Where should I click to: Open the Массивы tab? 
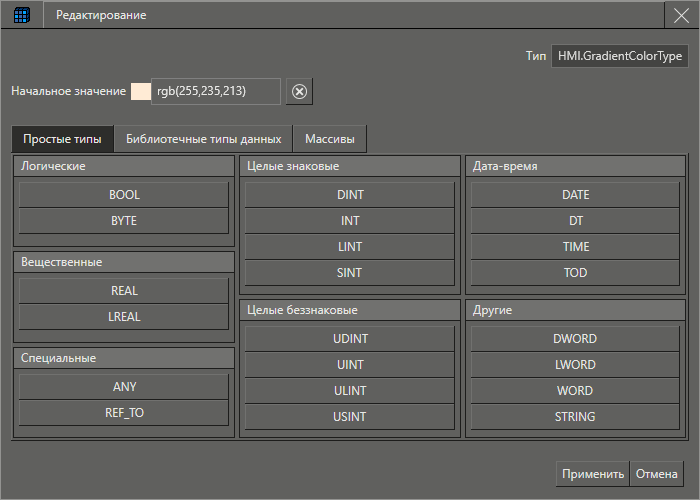[330, 138]
